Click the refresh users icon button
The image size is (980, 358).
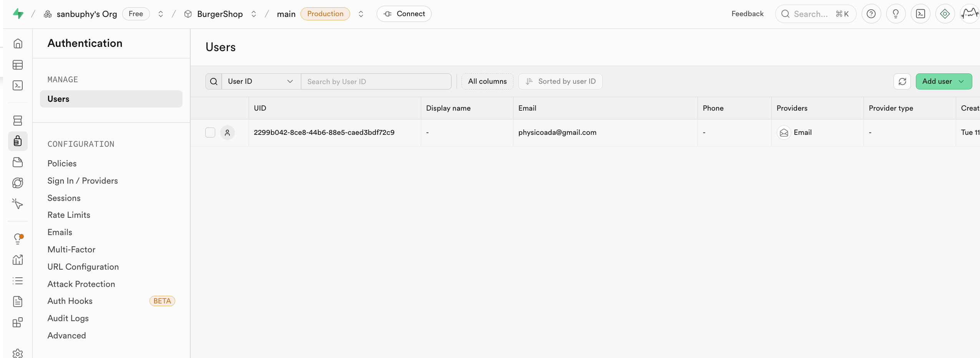pyautogui.click(x=902, y=81)
